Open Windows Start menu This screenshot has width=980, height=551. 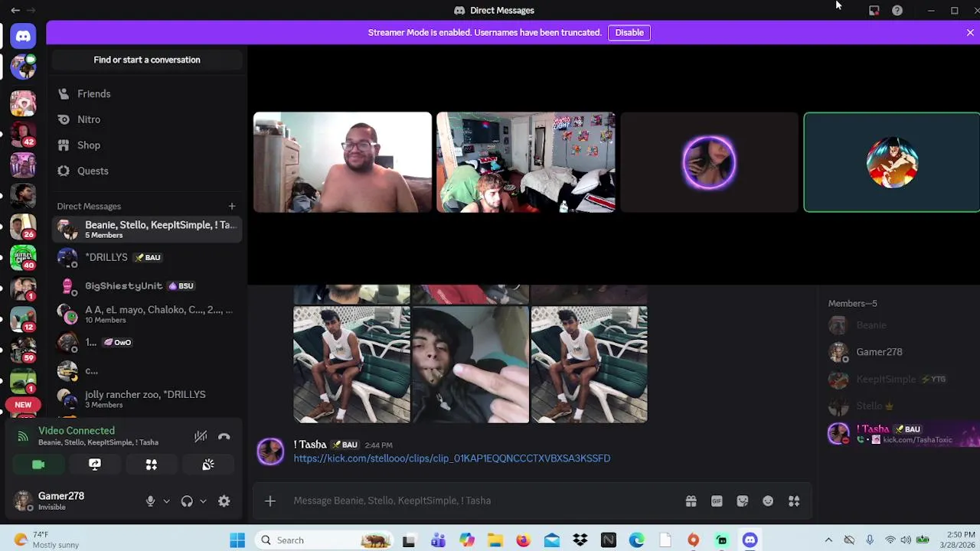click(237, 540)
